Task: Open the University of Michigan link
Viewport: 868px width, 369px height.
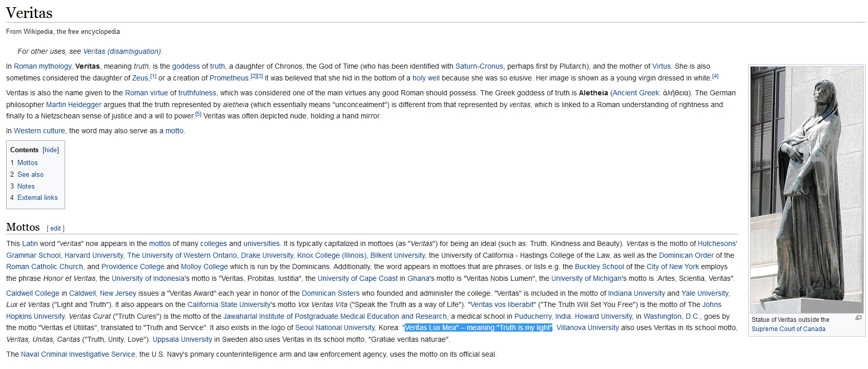Action: 586,279
